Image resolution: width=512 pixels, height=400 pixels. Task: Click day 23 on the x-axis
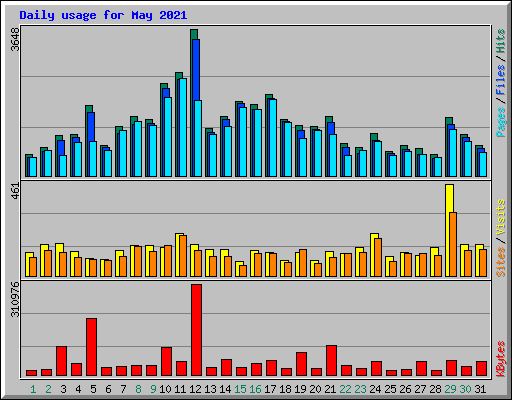tap(360, 389)
